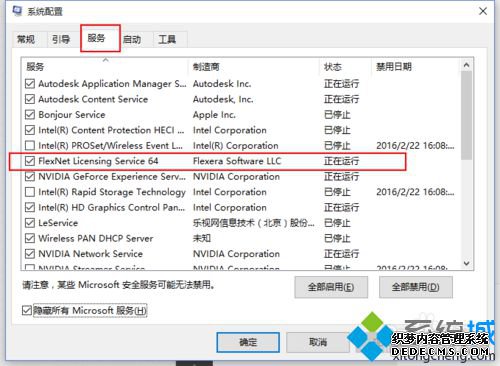Click the list scrollbar down arrow
The image size is (500, 366).
(466, 263)
